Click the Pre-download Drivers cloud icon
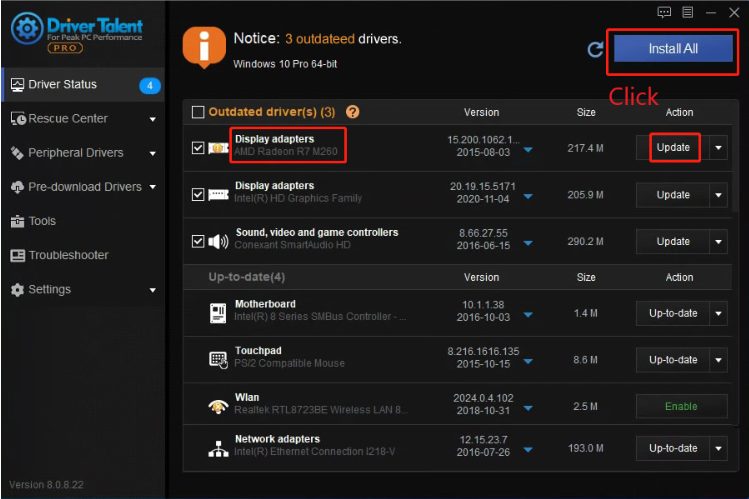Image resolution: width=749 pixels, height=499 pixels. (x=17, y=187)
